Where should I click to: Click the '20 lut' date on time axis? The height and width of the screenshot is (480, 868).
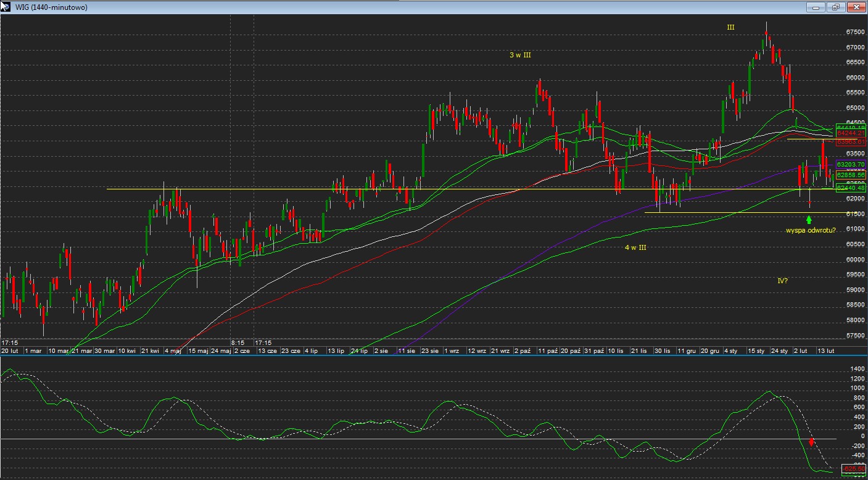point(10,350)
